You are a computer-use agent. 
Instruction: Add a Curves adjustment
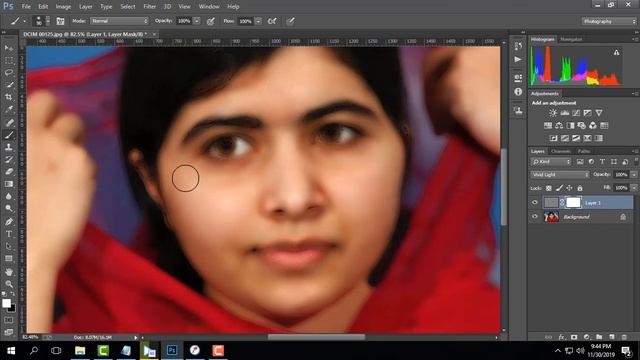pos(576,113)
